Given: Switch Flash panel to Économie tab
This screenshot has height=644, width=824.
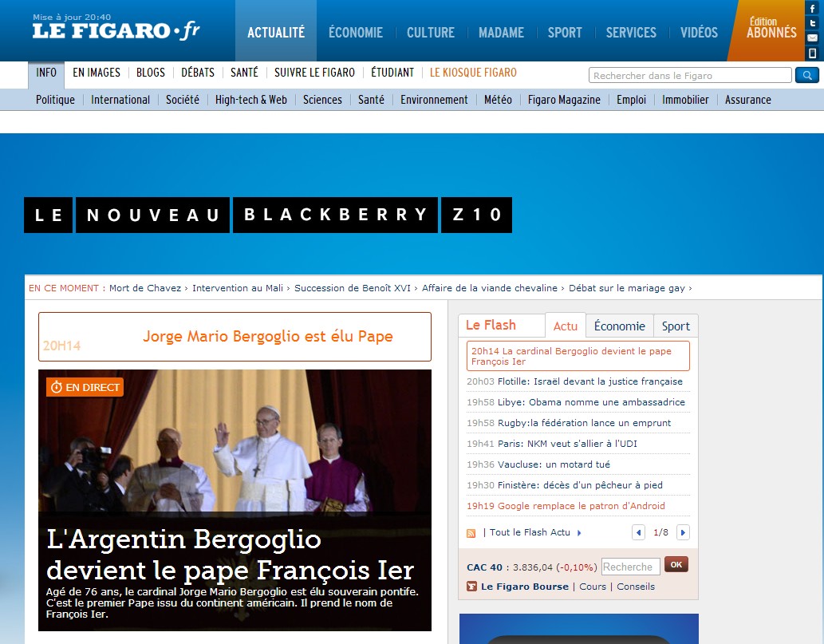Looking at the screenshot, I should 619,326.
